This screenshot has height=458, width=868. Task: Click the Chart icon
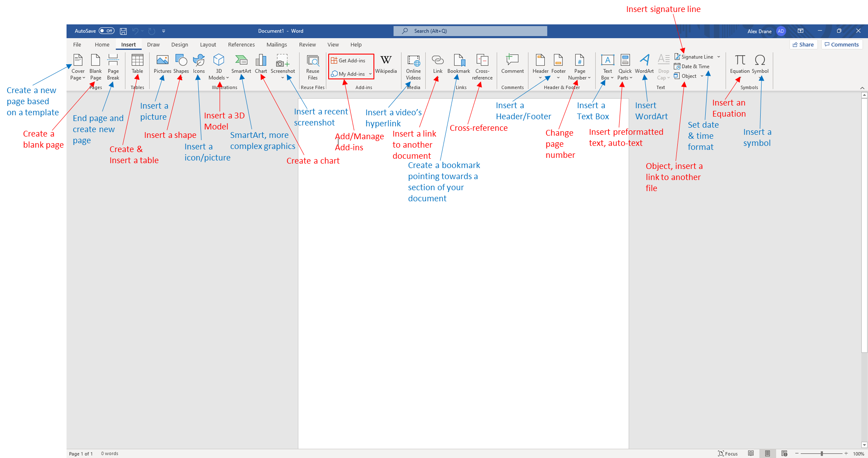(261, 63)
